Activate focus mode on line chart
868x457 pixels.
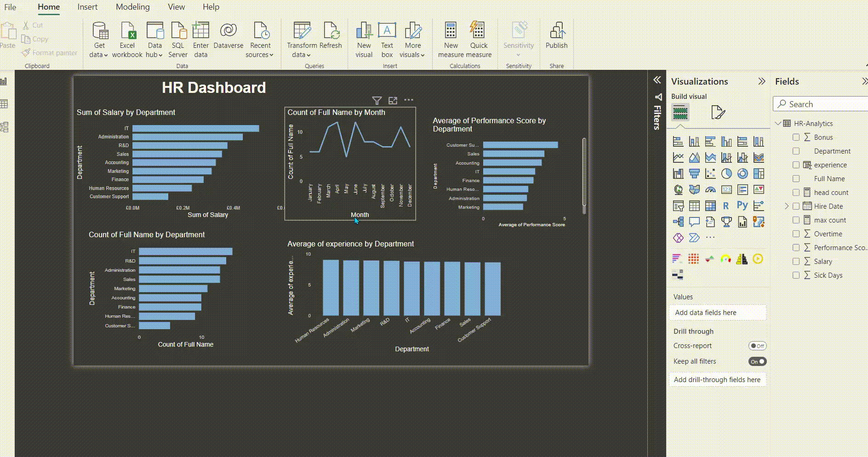coord(393,100)
